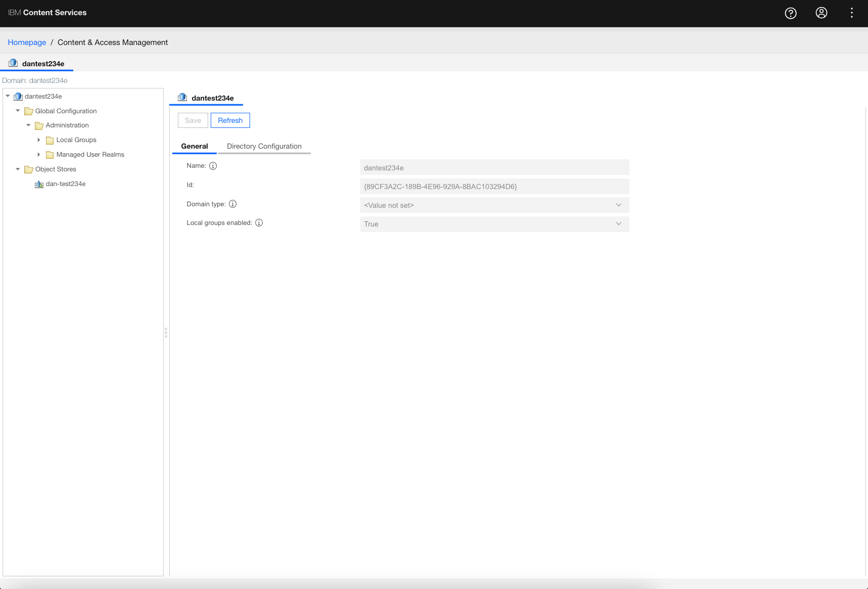This screenshot has width=868, height=589.
Task: Switch to the Directory Configuration tab
Action: 264,146
